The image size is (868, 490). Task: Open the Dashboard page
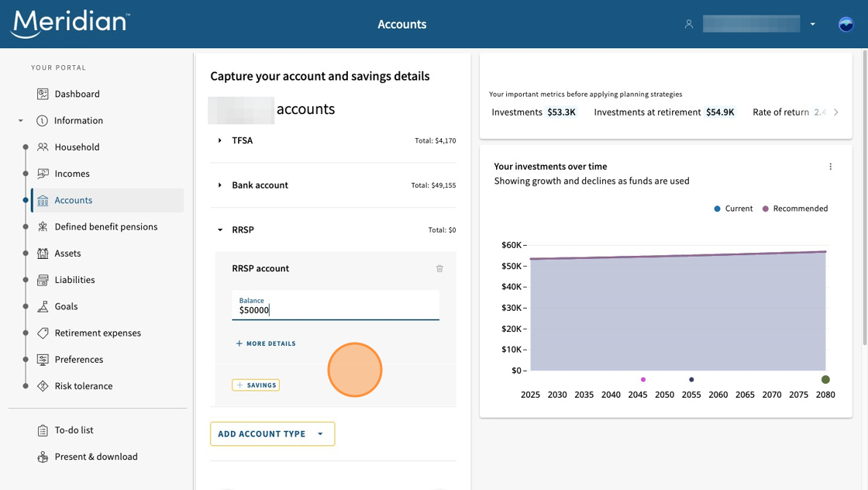point(77,94)
